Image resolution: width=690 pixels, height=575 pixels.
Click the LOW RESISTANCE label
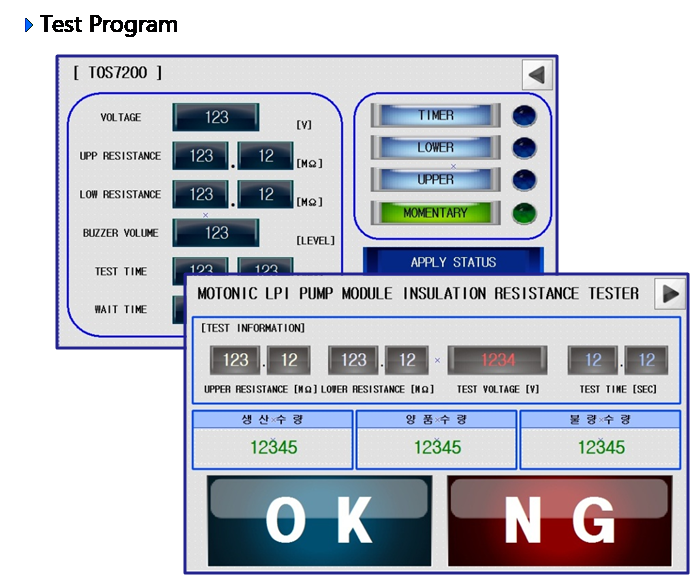click(x=120, y=194)
